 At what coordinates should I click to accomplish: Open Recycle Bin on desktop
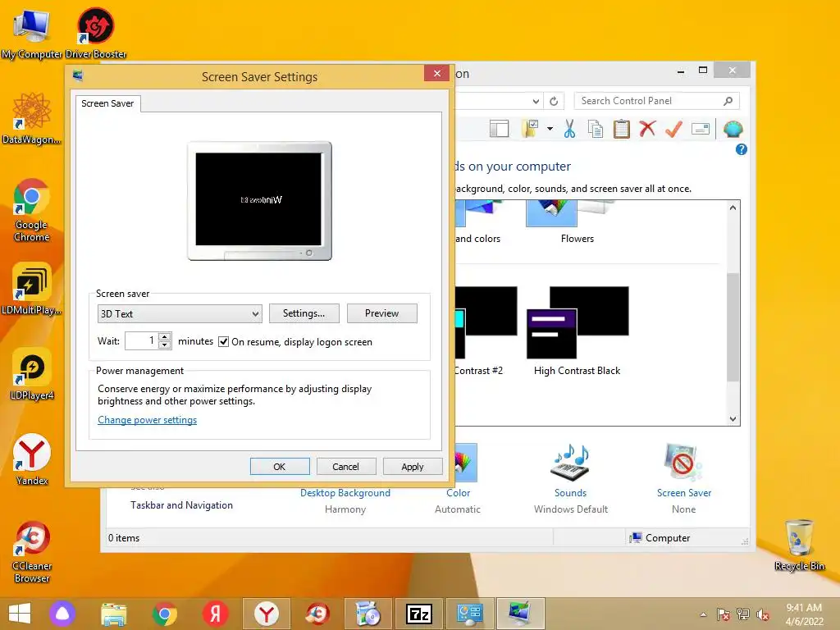click(x=799, y=545)
